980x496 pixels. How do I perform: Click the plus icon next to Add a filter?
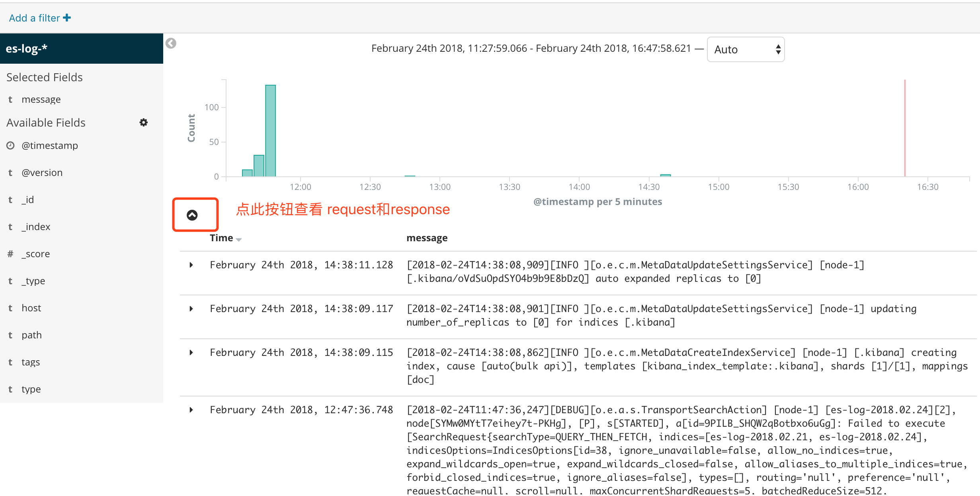[67, 18]
